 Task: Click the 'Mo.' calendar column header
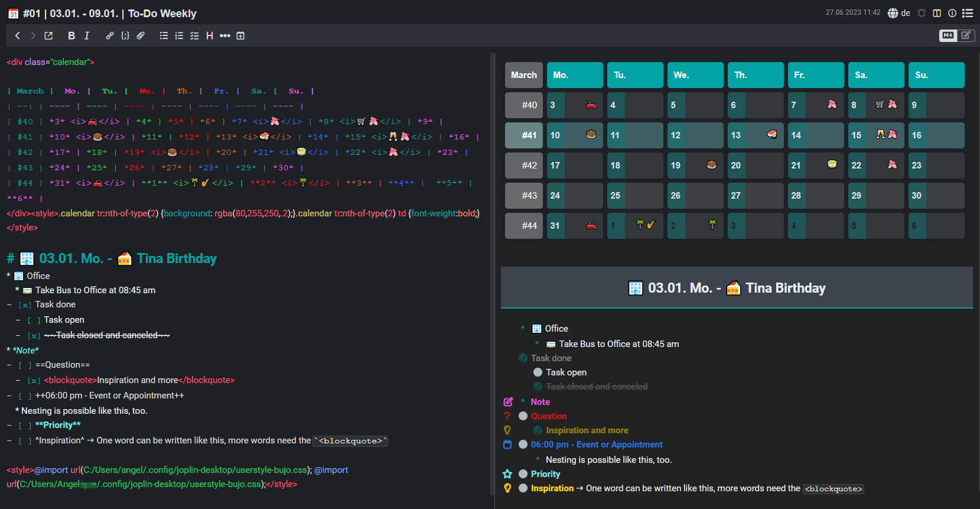pyautogui.click(x=575, y=75)
